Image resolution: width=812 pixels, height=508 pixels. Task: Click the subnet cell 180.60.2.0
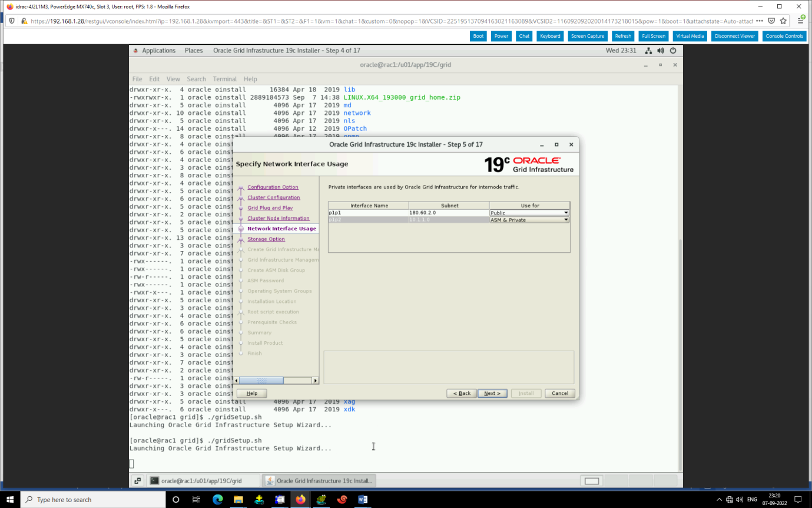pyautogui.click(x=449, y=213)
